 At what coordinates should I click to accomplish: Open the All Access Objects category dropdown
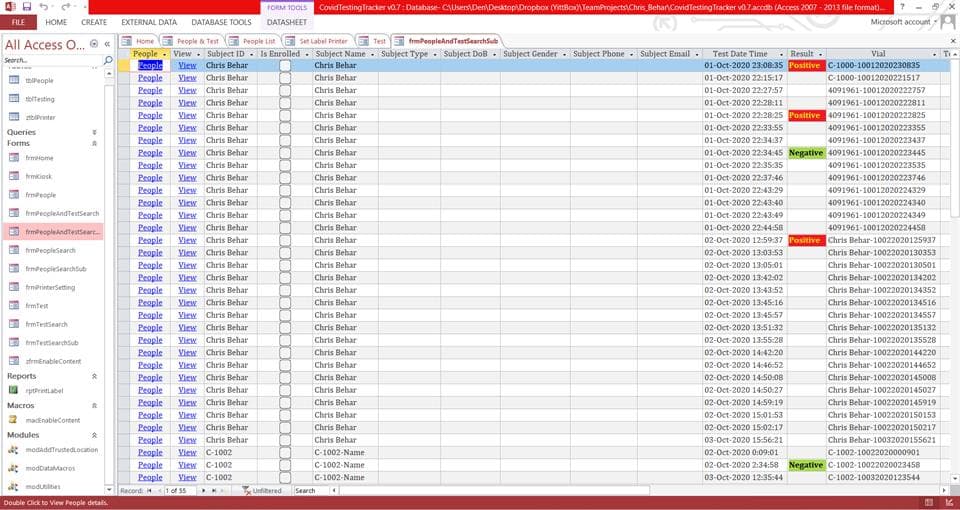[94, 44]
